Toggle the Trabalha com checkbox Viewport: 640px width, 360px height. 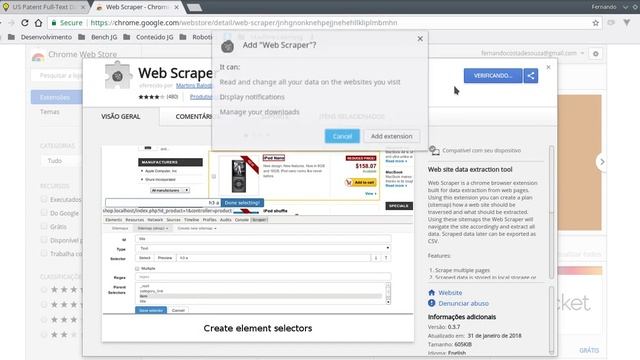point(44,253)
